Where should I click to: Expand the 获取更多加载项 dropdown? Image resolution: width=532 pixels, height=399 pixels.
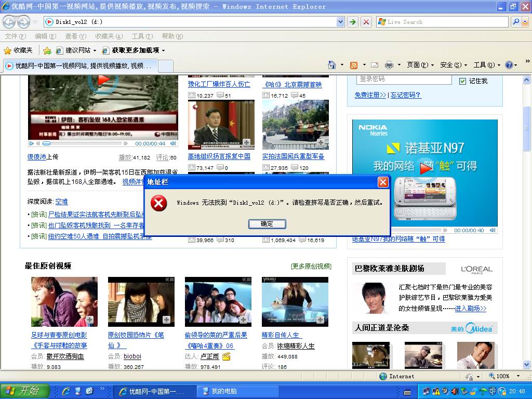click(163, 51)
